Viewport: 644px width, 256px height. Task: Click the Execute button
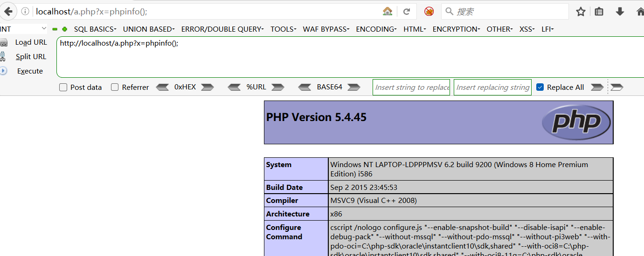pos(30,71)
